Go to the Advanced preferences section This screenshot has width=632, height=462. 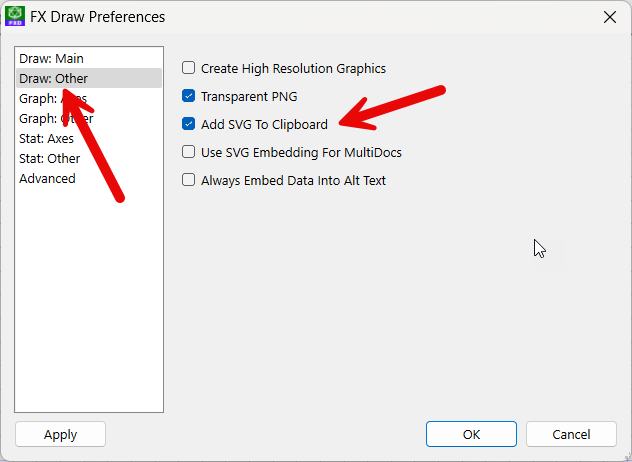coord(89,178)
